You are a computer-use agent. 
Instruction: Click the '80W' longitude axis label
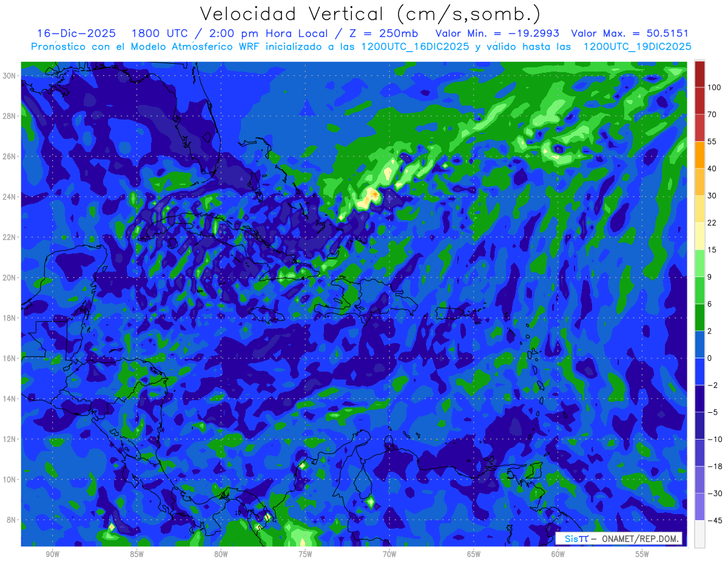pos(221,554)
